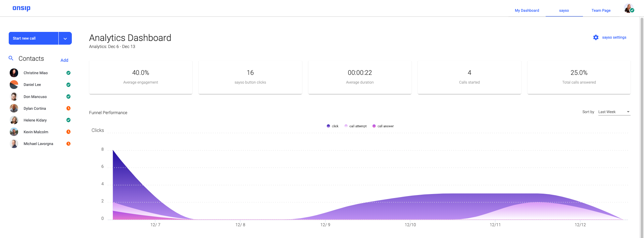Screen dimensions: 644x238
Task: Toggle the call answer legend marker
Action: click(x=374, y=126)
